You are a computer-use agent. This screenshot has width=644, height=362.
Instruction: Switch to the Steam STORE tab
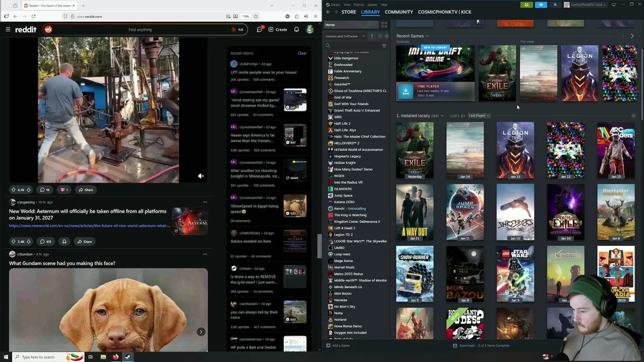pos(349,12)
